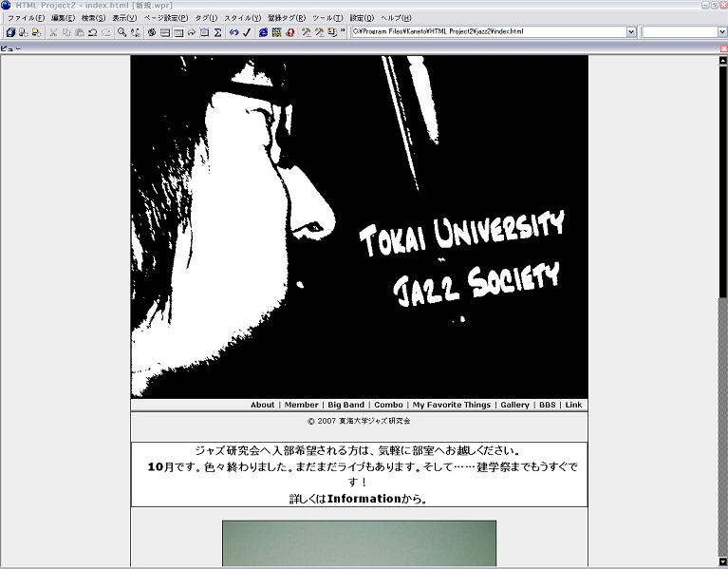Close the ビュー preview pane

pos(724,48)
